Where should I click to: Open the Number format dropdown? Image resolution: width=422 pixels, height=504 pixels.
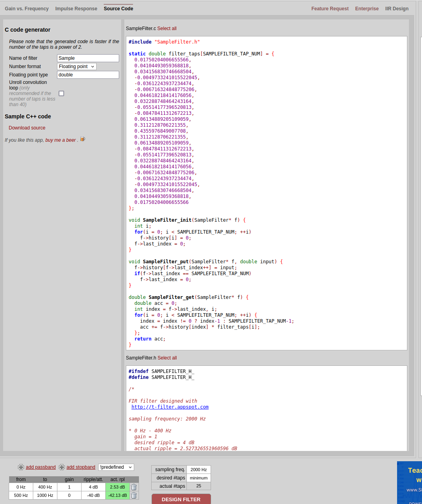click(77, 67)
